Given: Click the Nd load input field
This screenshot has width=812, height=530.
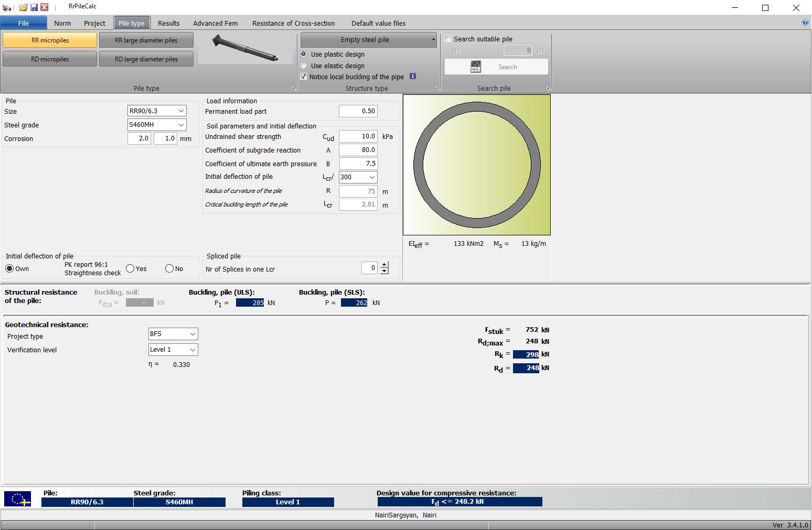Looking at the screenshot, I should coord(518,50).
